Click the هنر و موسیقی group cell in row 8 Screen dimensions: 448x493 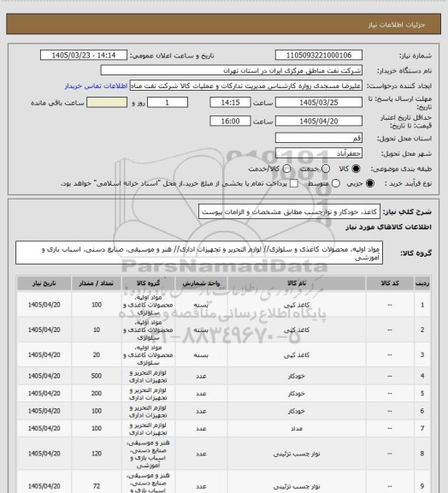[x=148, y=454]
